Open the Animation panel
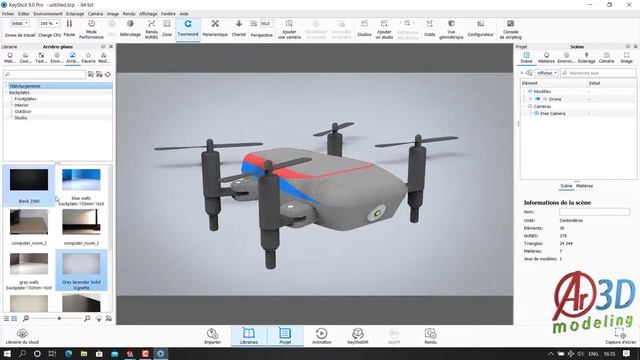The image size is (640, 360). point(322,336)
